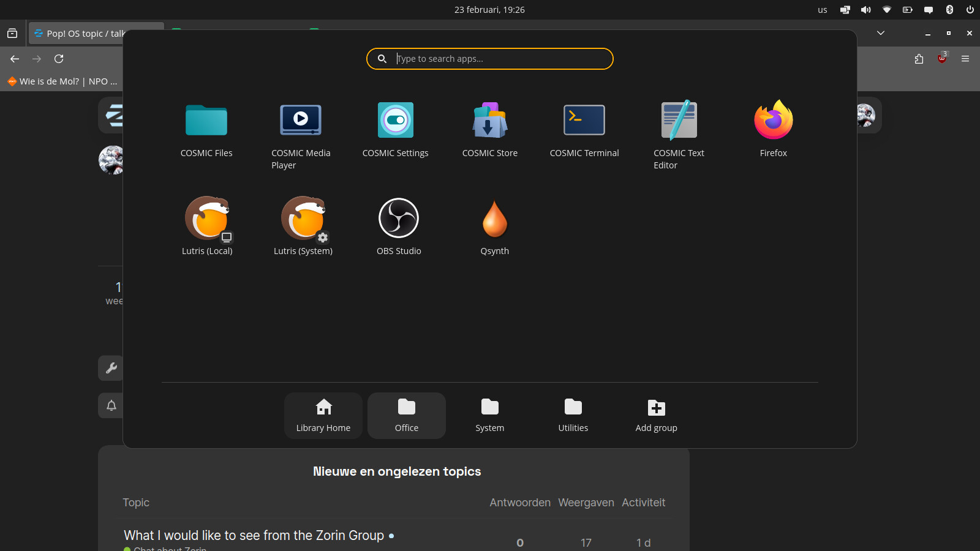Open recent browsing tab overview icon
This screenshot has height=551, width=980.
[x=12, y=34]
